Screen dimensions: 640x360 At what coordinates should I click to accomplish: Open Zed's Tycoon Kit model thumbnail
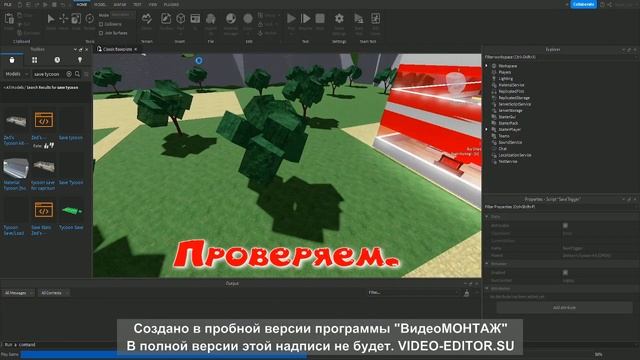(16, 121)
